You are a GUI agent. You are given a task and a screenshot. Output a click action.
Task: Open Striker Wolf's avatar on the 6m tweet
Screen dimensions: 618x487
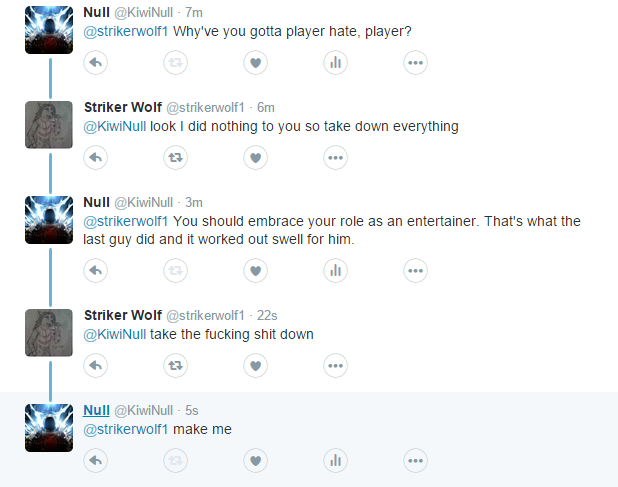click(x=49, y=125)
